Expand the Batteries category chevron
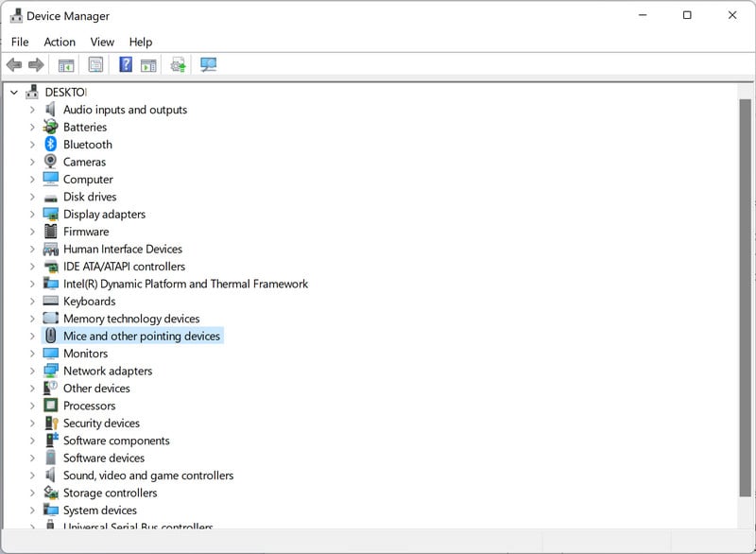This screenshot has height=554, width=756. click(x=32, y=127)
